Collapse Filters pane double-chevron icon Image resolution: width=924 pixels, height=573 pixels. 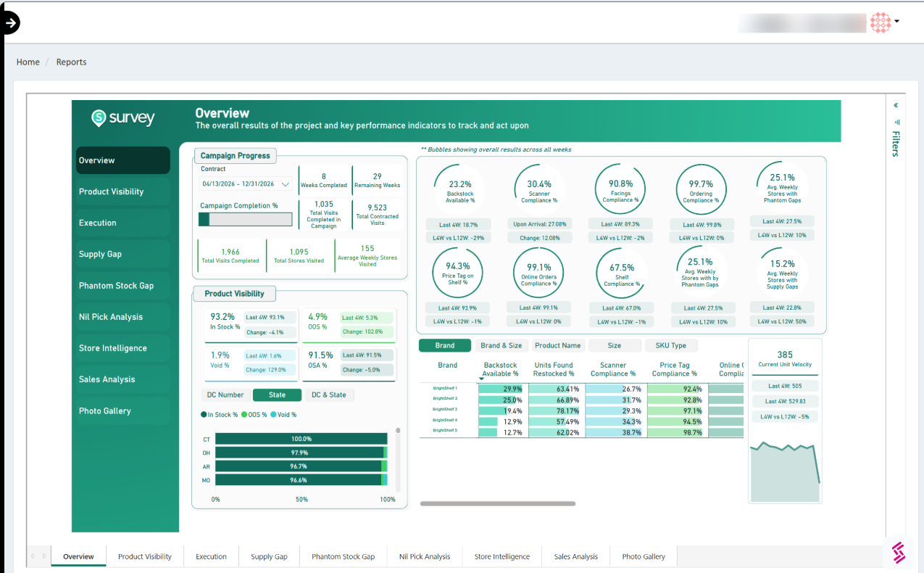coord(896,105)
